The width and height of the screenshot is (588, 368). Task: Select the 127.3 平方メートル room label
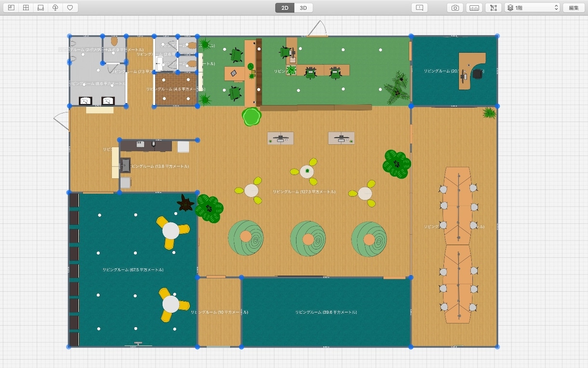pyautogui.click(x=304, y=191)
